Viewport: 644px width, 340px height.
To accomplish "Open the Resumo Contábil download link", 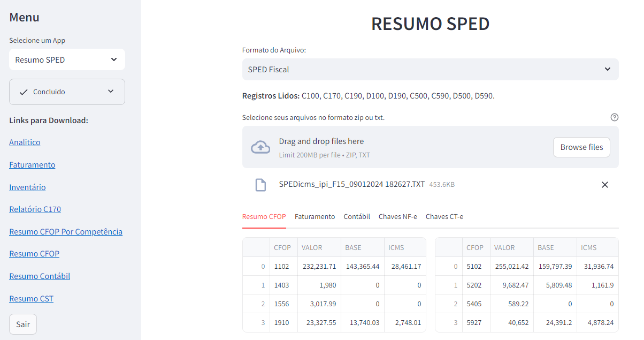I will pos(40,276).
